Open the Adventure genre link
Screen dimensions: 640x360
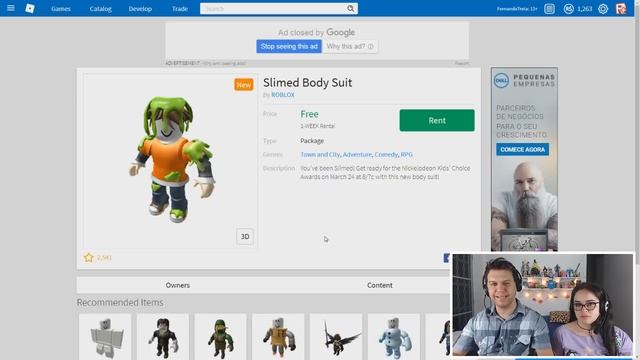click(x=357, y=155)
